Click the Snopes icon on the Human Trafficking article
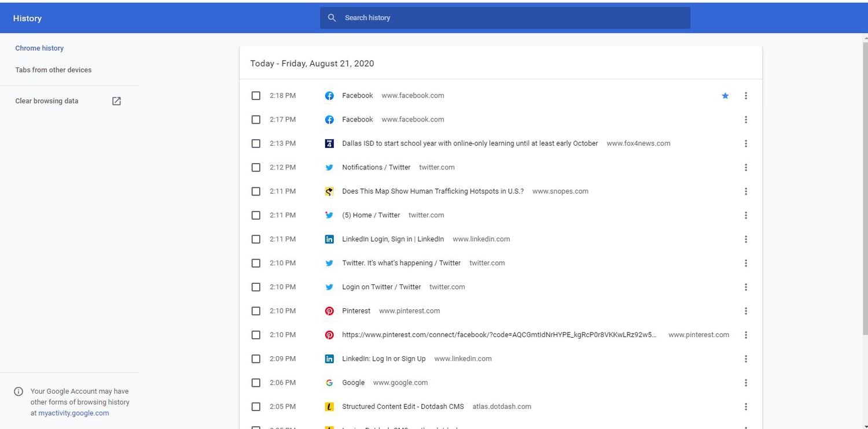868x429 pixels. click(x=329, y=191)
